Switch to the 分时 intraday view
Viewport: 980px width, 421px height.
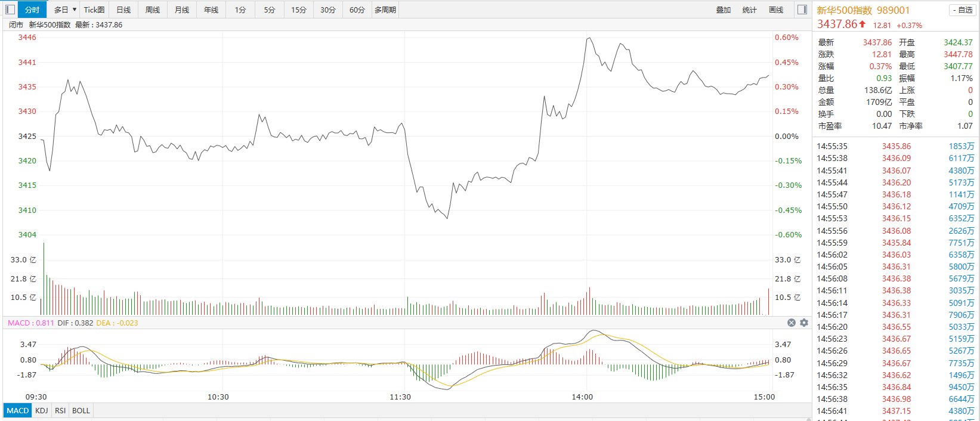[x=32, y=10]
